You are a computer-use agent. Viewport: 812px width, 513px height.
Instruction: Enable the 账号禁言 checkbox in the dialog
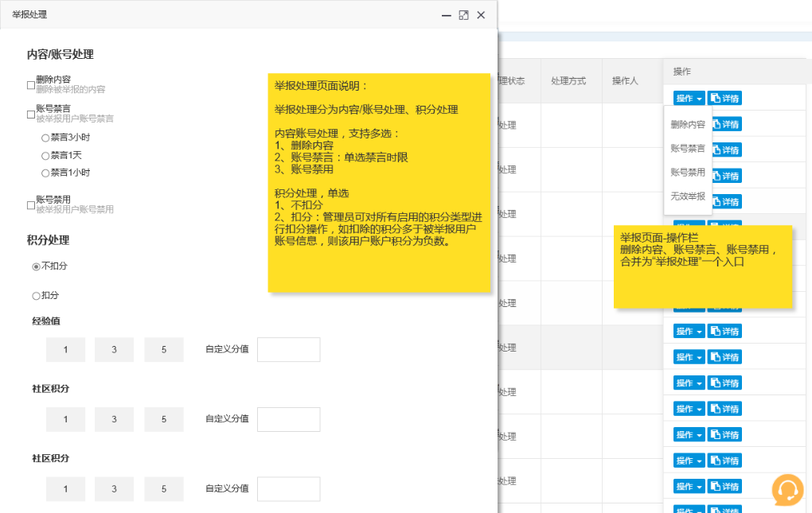(31, 114)
